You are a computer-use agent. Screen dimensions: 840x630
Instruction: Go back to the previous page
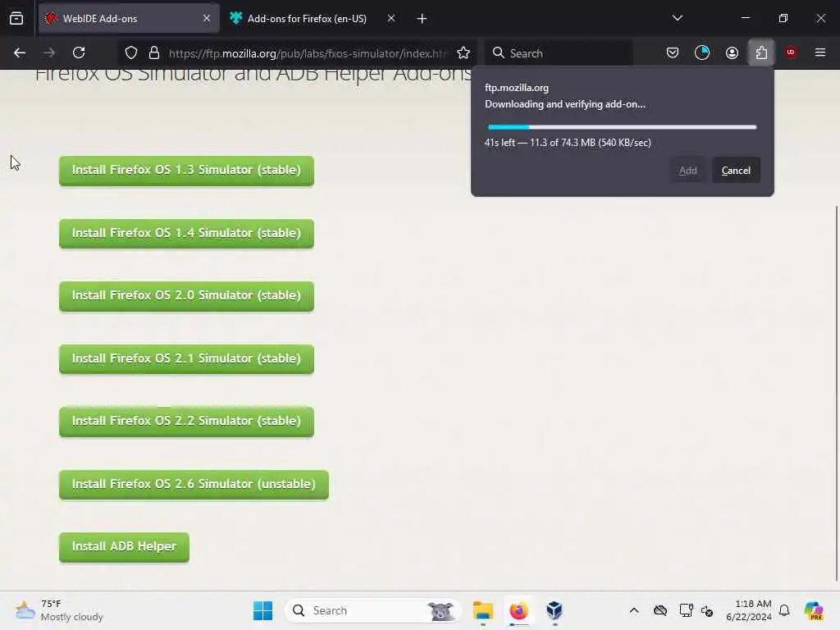click(20, 52)
